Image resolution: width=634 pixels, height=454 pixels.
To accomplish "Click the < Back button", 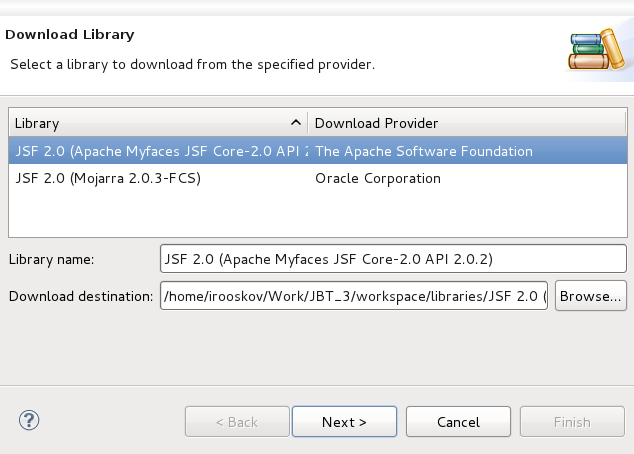I will (237, 422).
